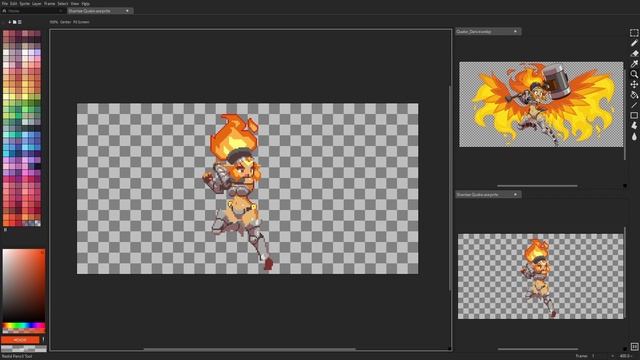Click the palette options menu icon
This screenshot has width=640, height=360.
point(19,22)
